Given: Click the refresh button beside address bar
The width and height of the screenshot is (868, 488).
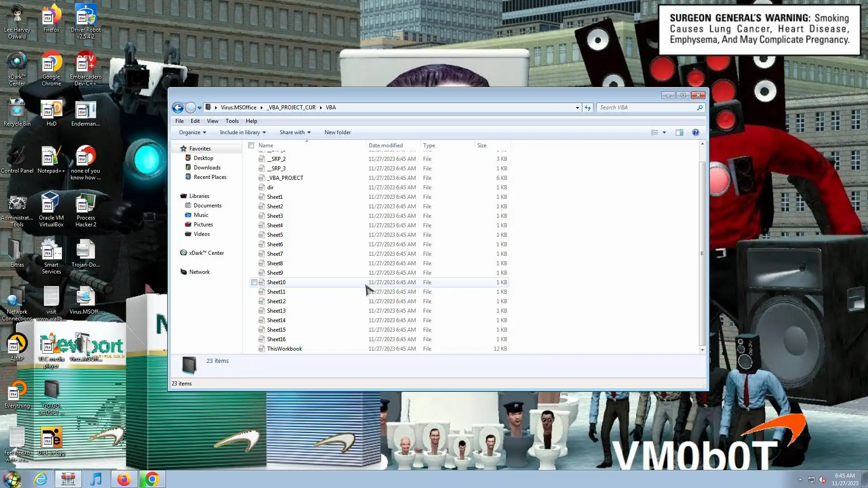Looking at the screenshot, I should click(x=588, y=108).
